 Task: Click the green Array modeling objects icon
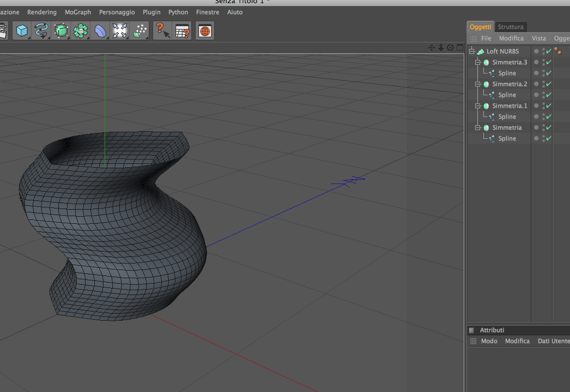(x=81, y=31)
